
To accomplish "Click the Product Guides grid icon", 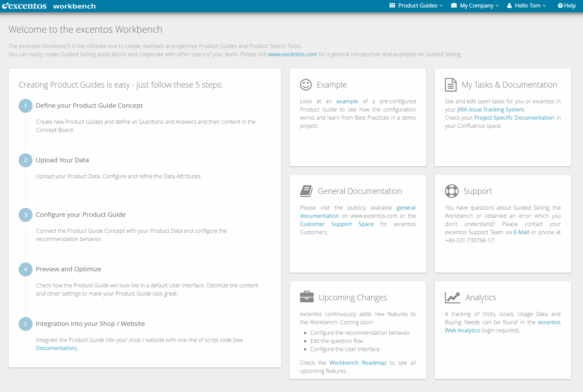I will pyautogui.click(x=392, y=5).
